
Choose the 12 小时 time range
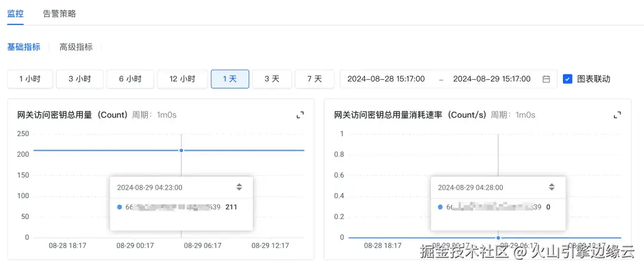point(182,79)
